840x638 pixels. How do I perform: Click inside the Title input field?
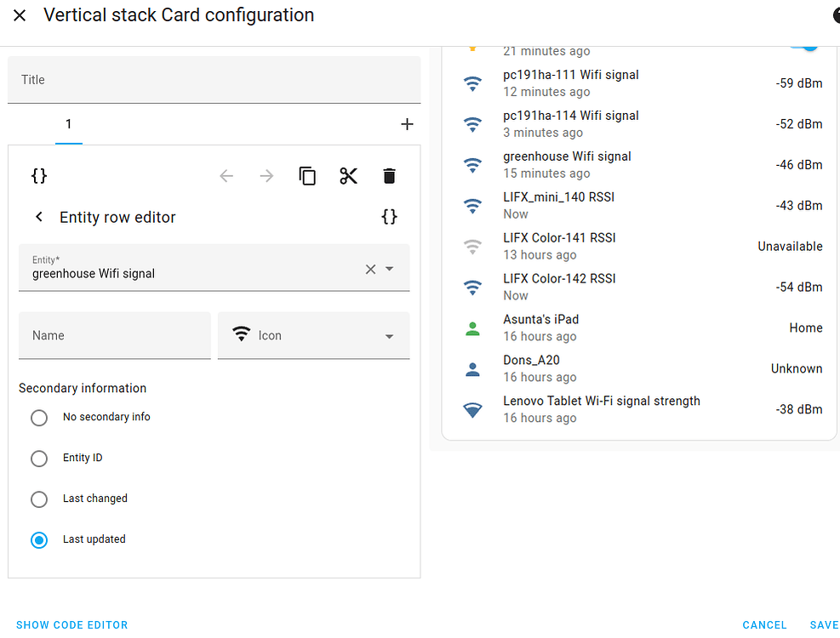pos(213,79)
